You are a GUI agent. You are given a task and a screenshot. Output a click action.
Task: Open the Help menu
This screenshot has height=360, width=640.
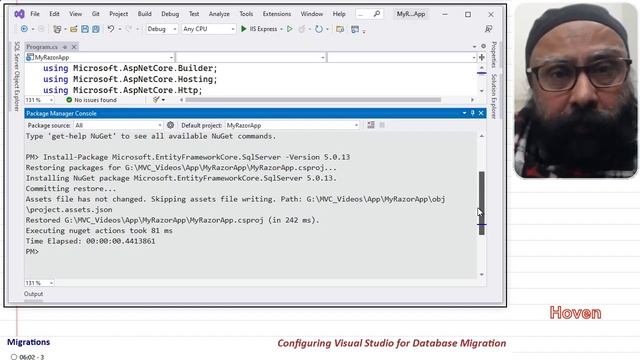point(339,14)
